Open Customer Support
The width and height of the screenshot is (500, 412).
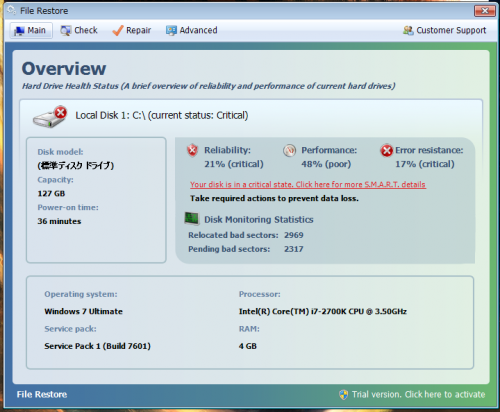click(x=445, y=31)
